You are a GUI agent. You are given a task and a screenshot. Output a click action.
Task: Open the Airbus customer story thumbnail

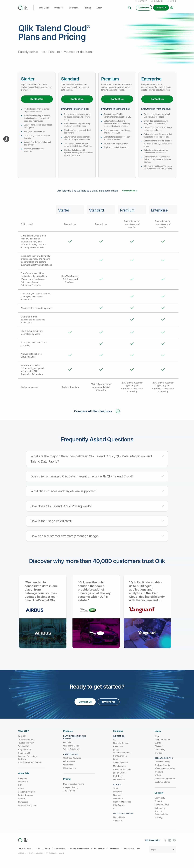pyautogui.click(x=43, y=633)
